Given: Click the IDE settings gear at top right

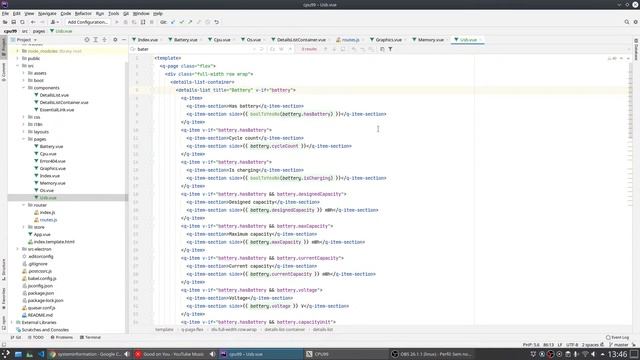Looking at the screenshot, I should [636, 22].
